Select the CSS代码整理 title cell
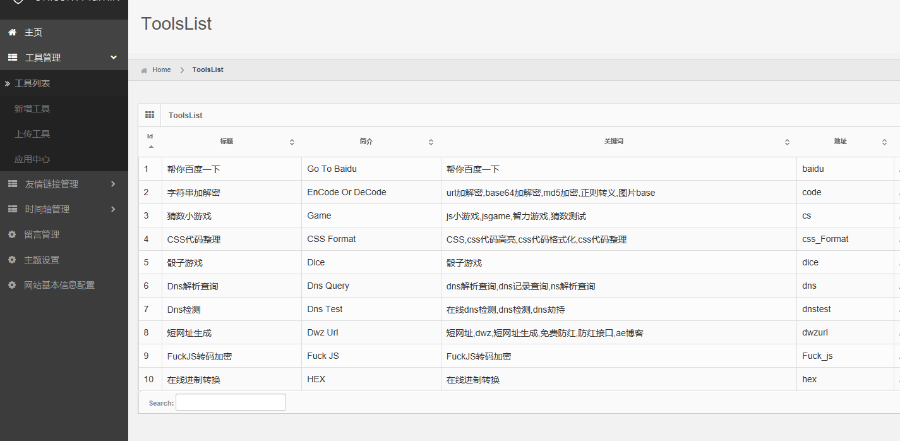The image size is (900, 441). (x=232, y=239)
